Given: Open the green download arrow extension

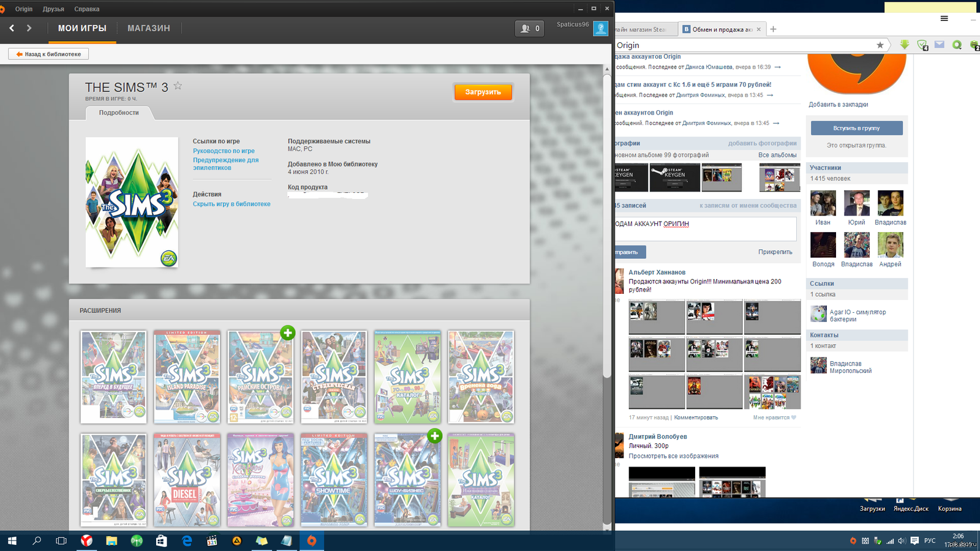Looking at the screenshot, I should [x=904, y=45].
